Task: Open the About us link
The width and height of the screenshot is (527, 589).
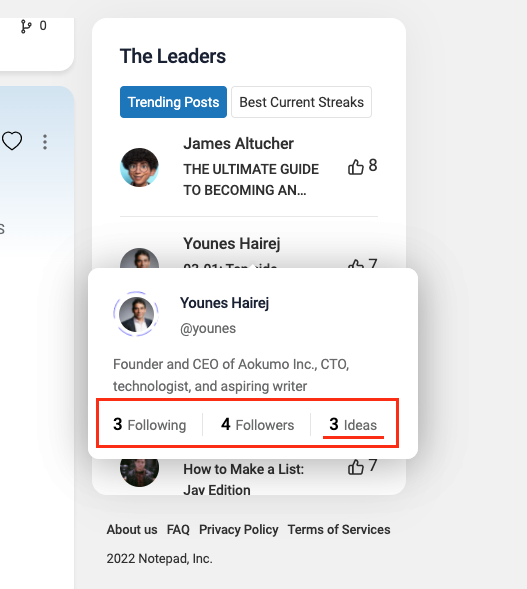Action: point(132,530)
